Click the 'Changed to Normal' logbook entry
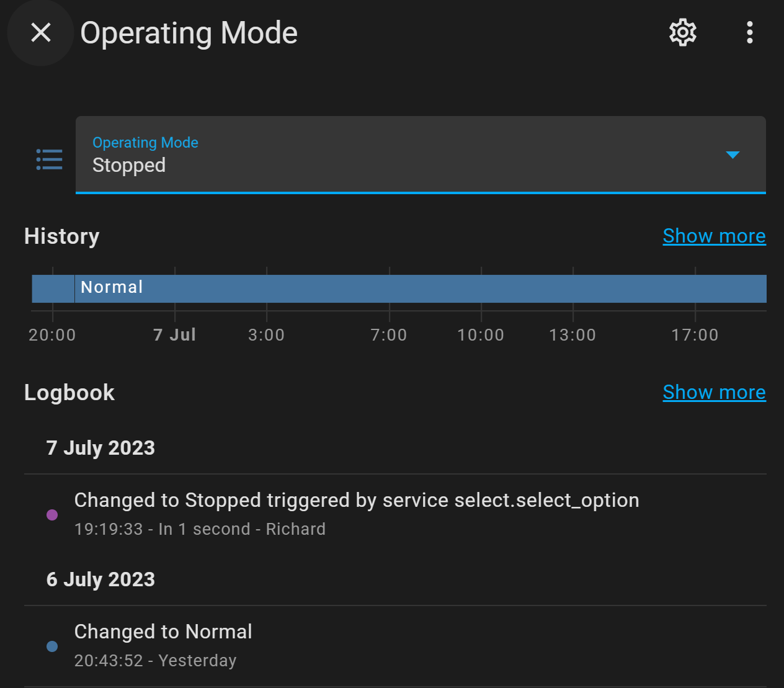 (x=163, y=632)
